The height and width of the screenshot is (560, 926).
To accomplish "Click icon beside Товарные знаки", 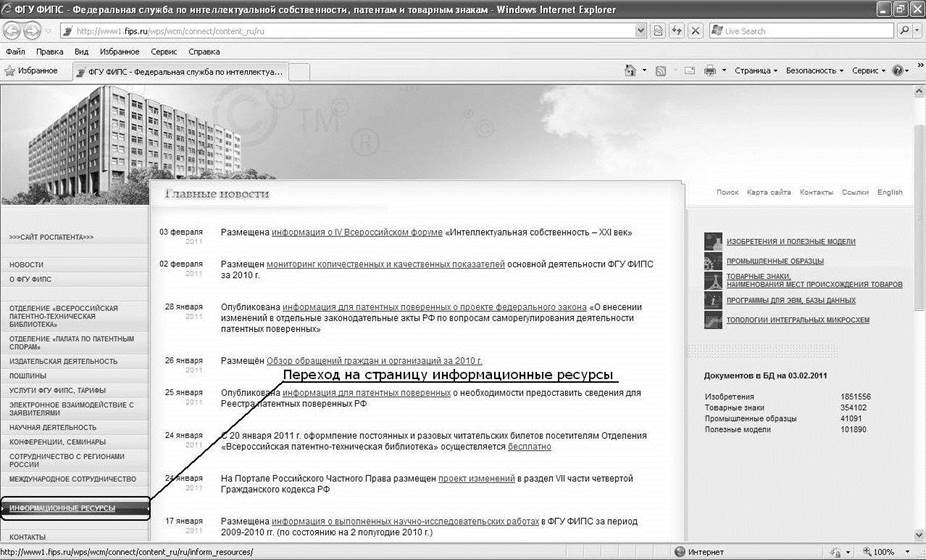I will (x=713, y=280).
